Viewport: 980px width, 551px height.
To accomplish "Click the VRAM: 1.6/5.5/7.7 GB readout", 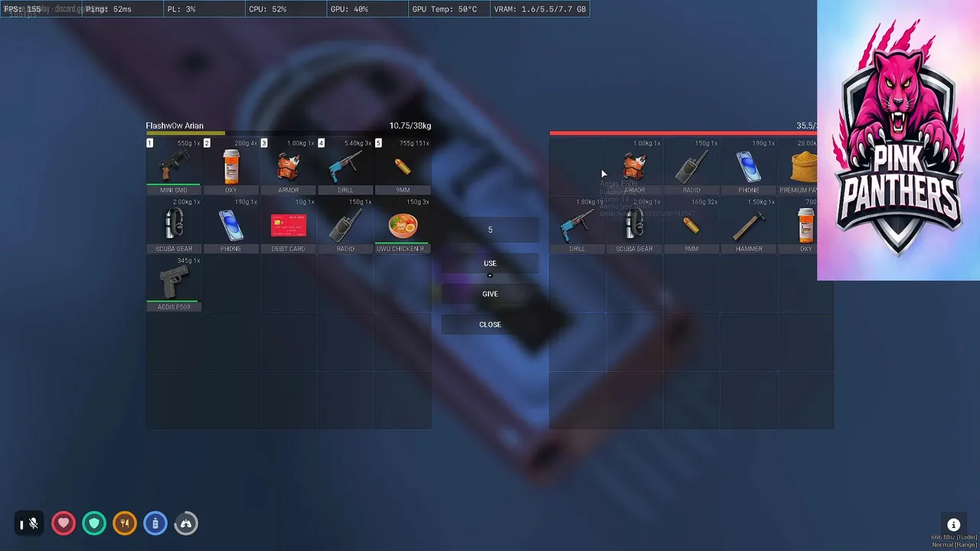I will tap(541, 9).
